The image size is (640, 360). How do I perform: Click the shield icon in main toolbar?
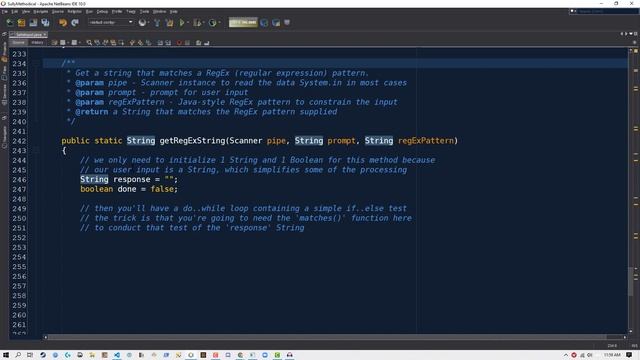click(287, 23)
